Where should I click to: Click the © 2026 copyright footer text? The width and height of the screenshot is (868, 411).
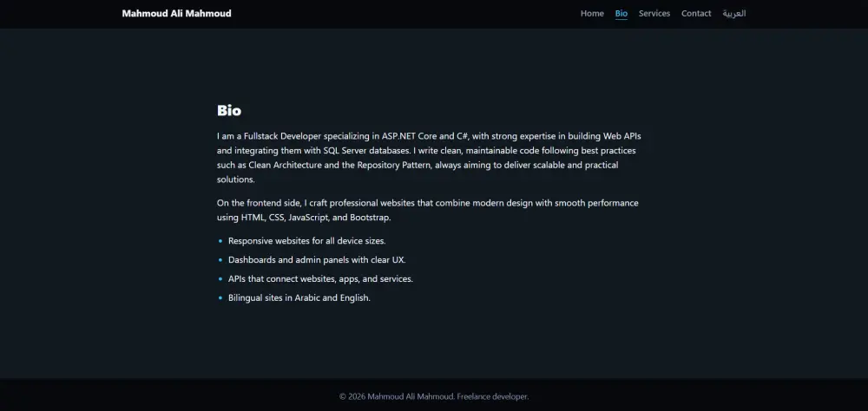click(x=396, y=396)
